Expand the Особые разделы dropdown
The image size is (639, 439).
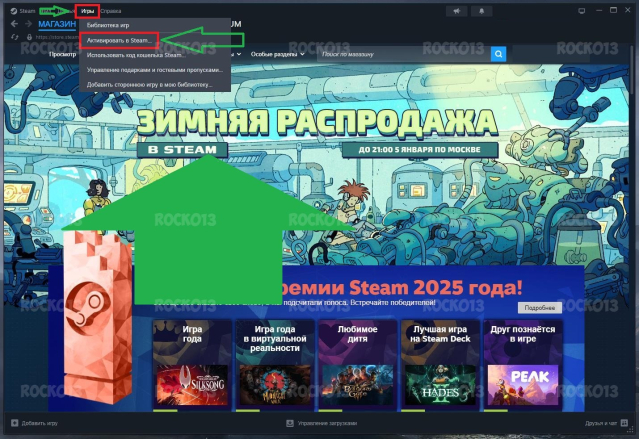(x=277, y=54)
